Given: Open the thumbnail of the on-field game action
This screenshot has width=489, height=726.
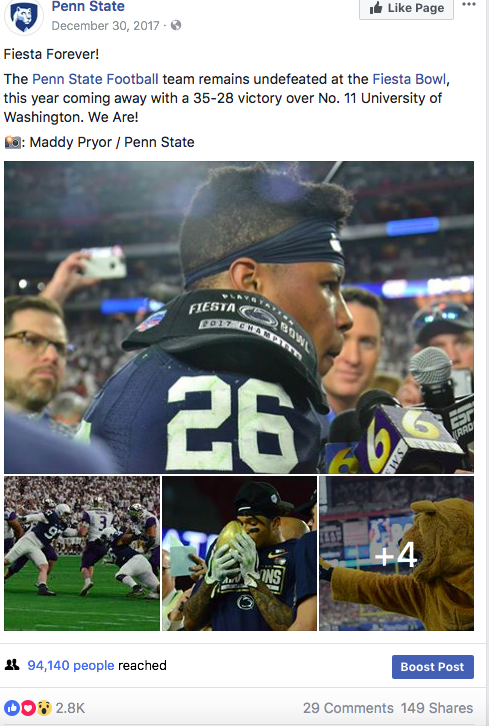Looking at the screenshot, I should pos(82,553).
